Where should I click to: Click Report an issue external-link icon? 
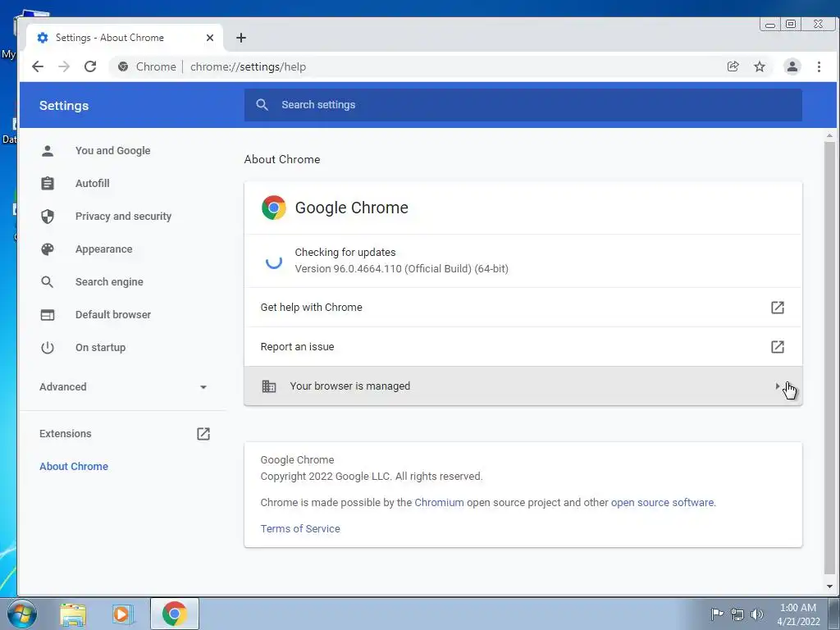click(x=778, y=347)
